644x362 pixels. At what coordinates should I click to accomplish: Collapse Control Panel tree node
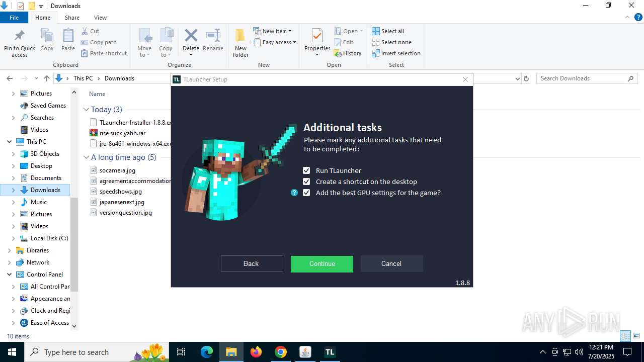click(x=9, y=275)
